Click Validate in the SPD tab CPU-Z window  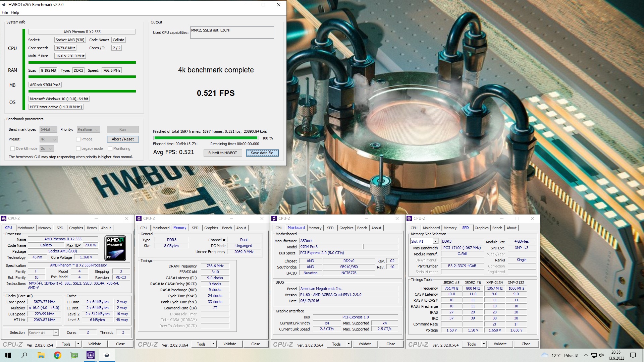coord(500,344)
